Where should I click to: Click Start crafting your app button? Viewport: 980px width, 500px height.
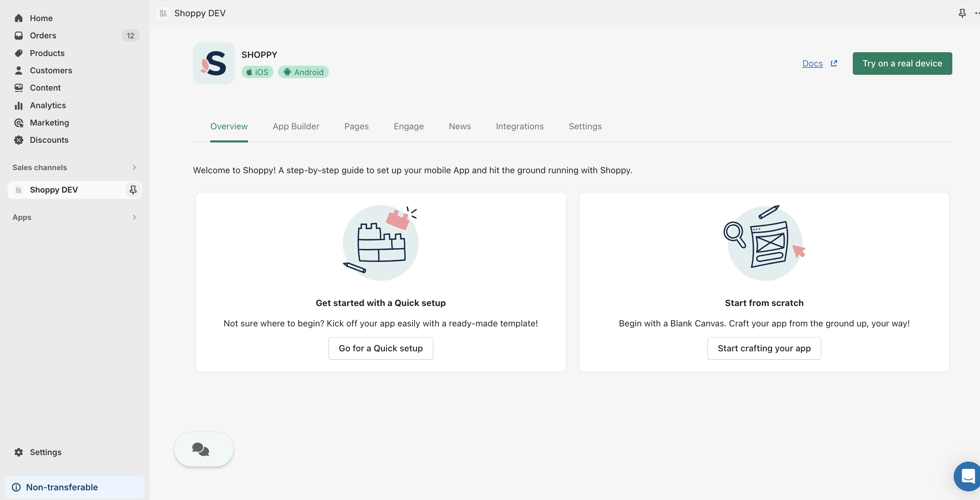point(764,348)
